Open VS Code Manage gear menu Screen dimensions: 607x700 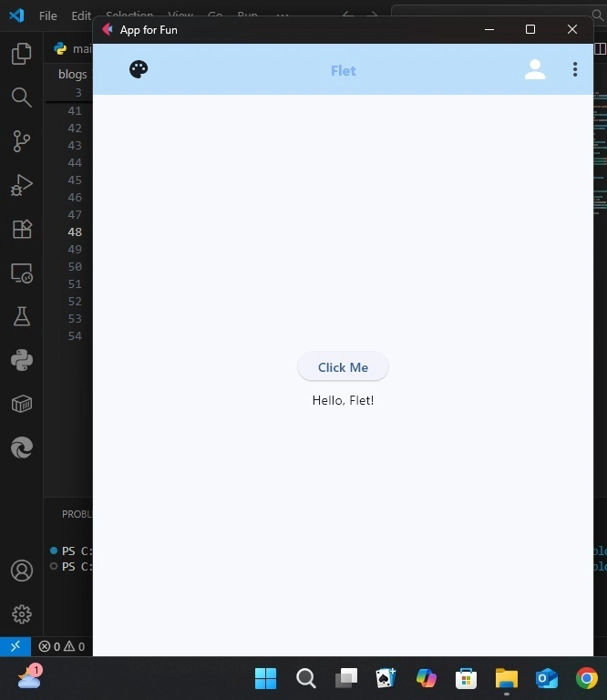pyautogui.click(x=22, y=614)
